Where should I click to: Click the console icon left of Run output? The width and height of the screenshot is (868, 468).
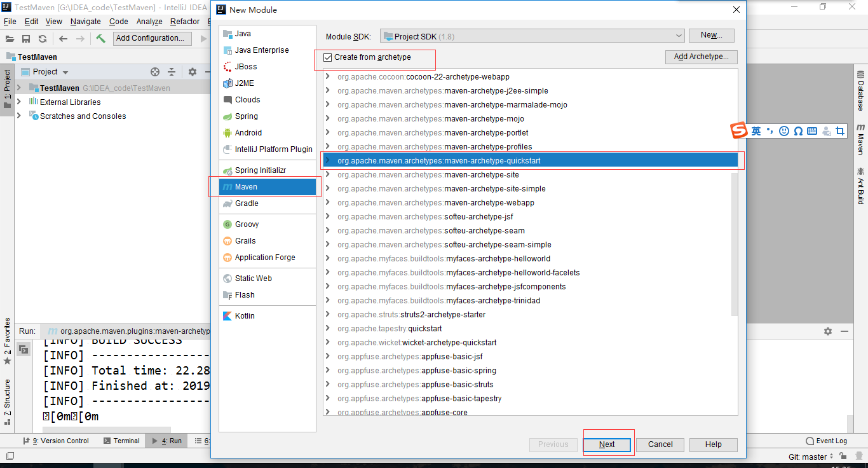(24, 349)
